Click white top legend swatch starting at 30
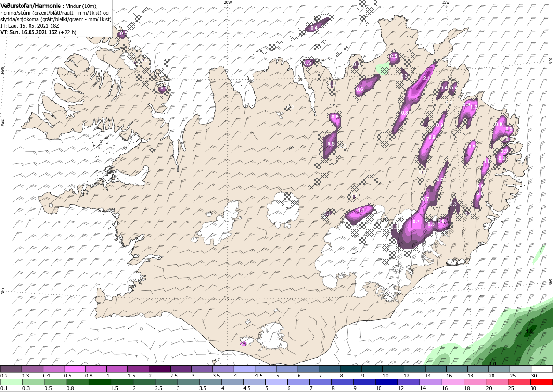Image resolution: width=553 pixels, height=392 pixels. point(542,369)
